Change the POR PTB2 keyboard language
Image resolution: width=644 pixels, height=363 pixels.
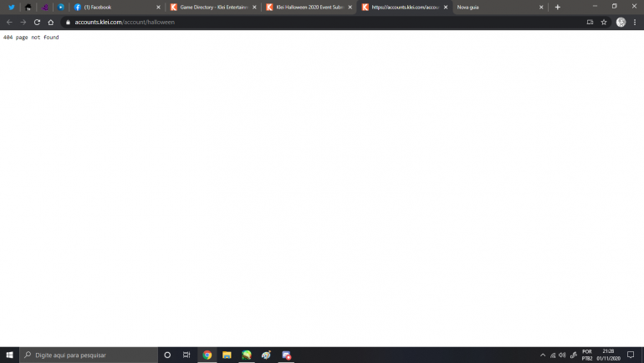(587, 355)
